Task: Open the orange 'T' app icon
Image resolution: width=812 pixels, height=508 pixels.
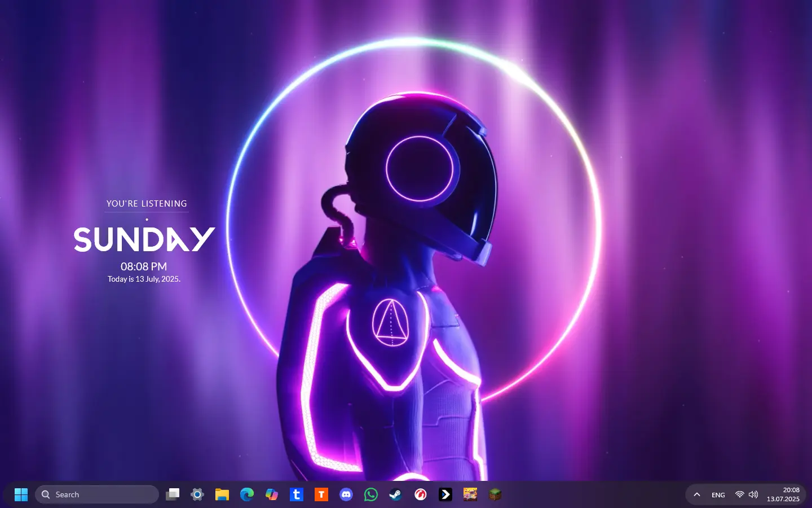Action: tap(321, 494)
